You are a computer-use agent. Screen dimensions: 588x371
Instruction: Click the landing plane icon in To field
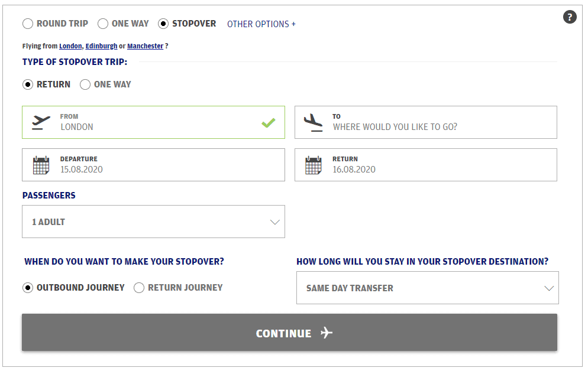(x=313, y=122)
